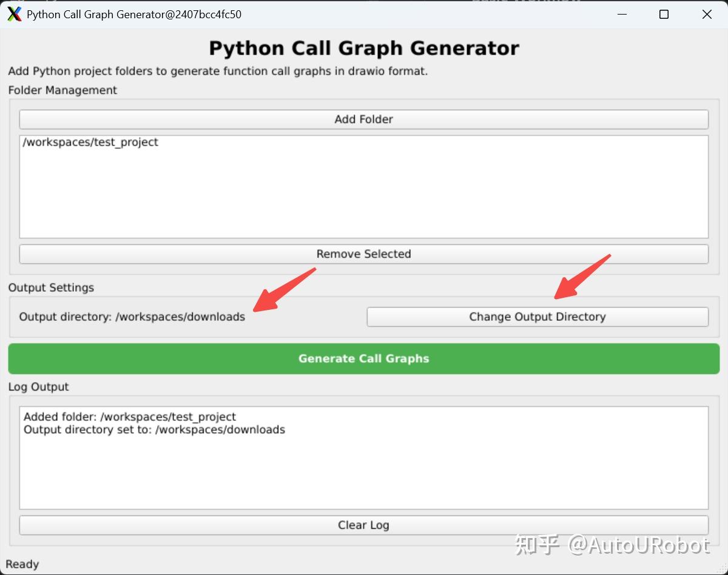
Task: Click the Log Output group label
Action: pos(38,387)
